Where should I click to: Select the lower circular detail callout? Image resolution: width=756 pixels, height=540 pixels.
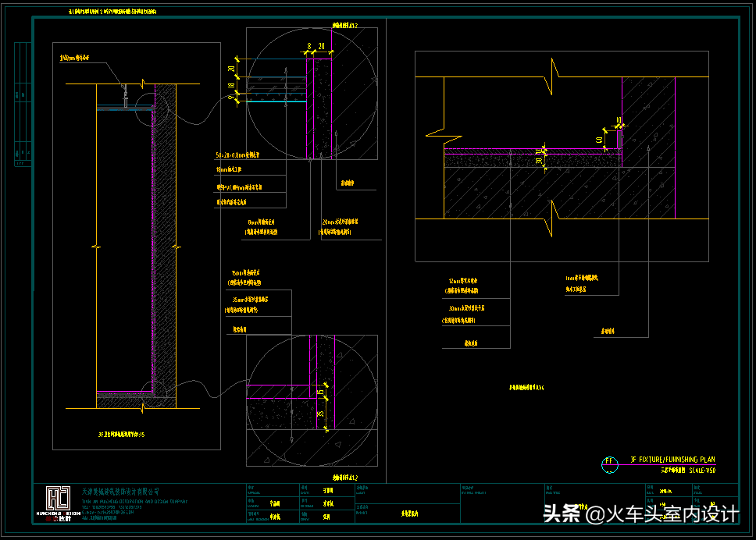tap(312, 401)
